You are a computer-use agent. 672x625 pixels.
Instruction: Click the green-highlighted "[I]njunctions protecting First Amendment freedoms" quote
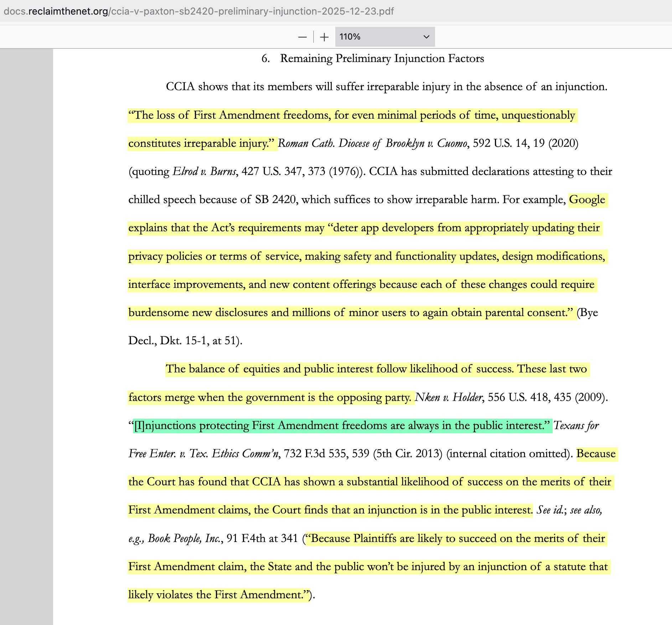point(342,425)
